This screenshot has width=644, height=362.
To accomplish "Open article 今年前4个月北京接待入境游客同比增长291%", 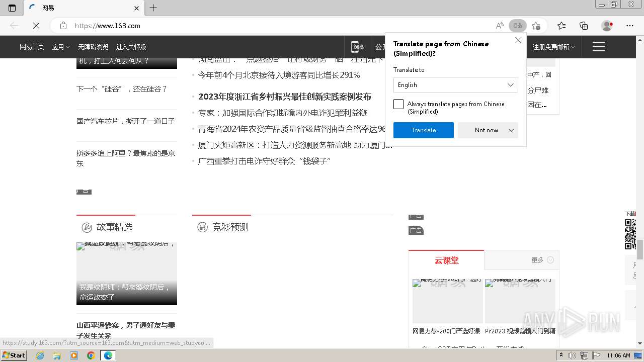I will [279, 75].
